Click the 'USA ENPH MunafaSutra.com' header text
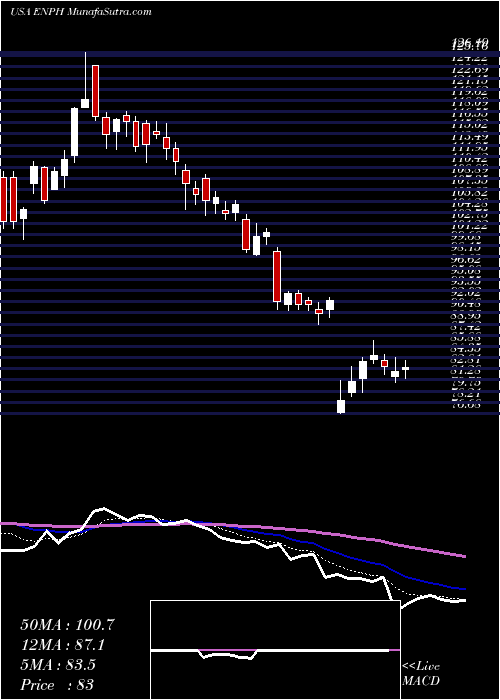The image size is (500, 700). [x=80, y=12]
